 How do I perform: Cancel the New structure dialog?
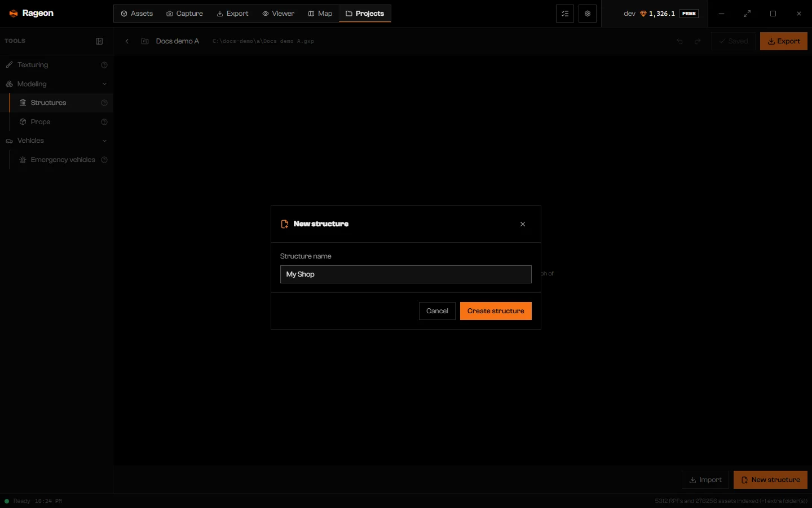pyautogui.click(x=437, y=311)
